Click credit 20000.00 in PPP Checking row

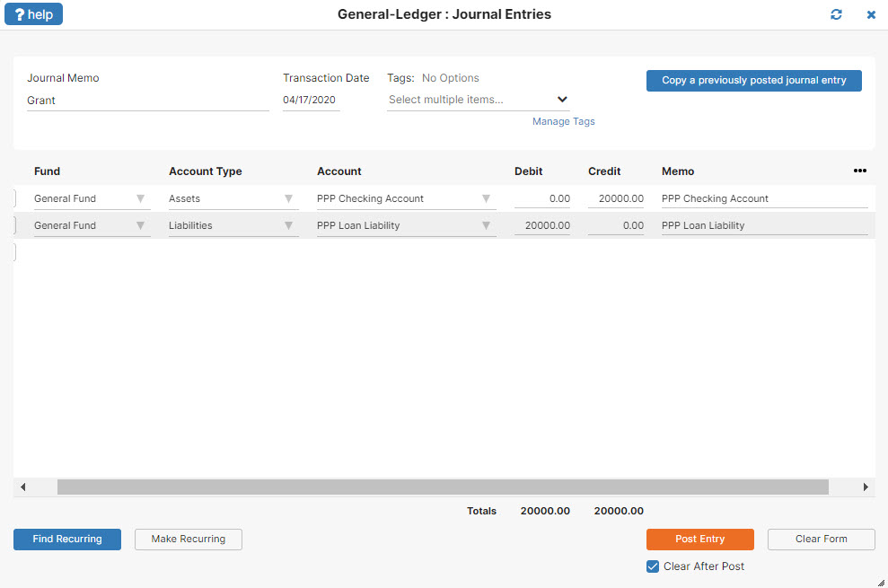pos(616,198)
